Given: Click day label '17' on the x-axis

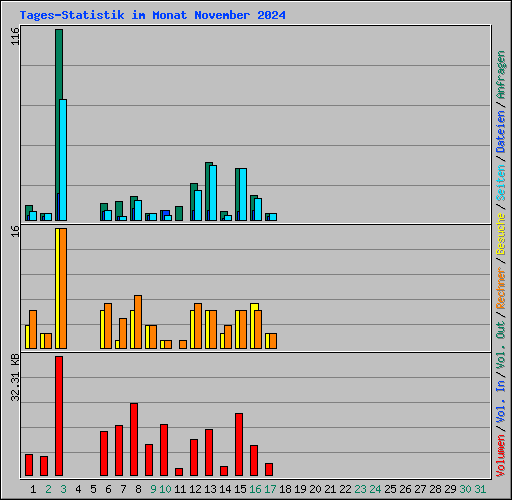Looking at the screenshot, I should point(270,489).
